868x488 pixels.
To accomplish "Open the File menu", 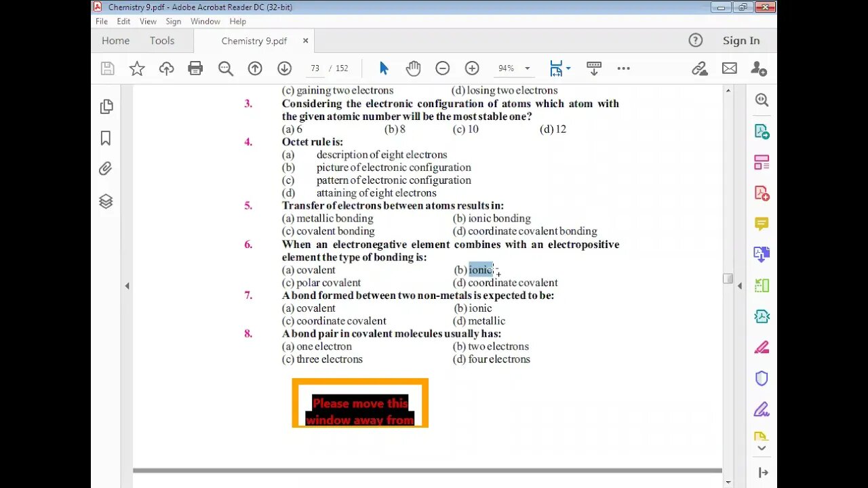I will pyautogui.click(x=102, y=22).
